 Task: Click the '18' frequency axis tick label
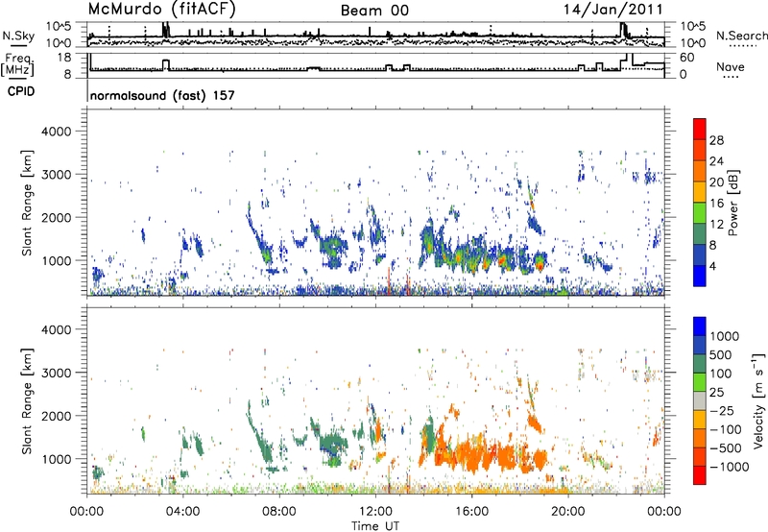pos(64,58)
